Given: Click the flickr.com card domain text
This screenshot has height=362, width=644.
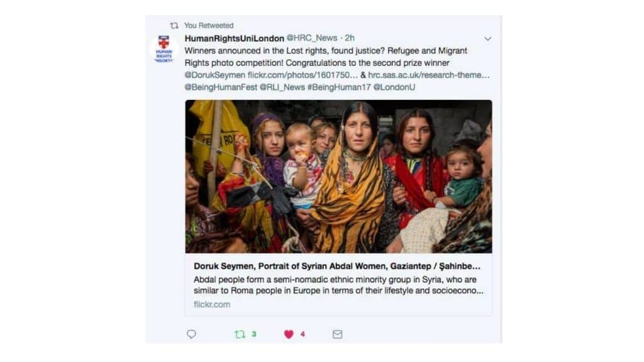Looking at the screenshot, I should point(212,305).
